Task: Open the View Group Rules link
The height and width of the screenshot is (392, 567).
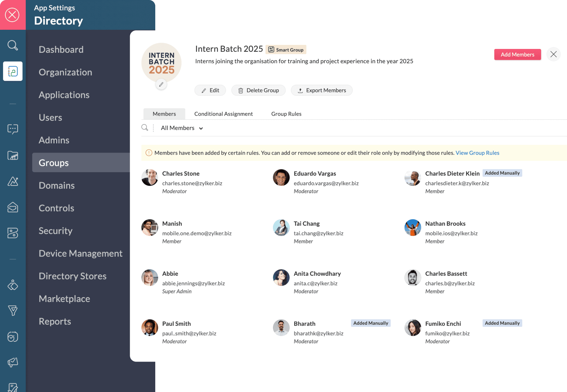Action: click(x=477, y=153)
